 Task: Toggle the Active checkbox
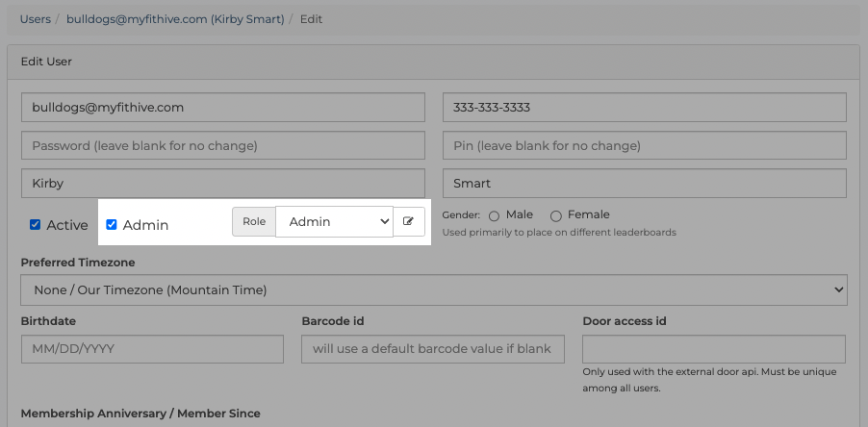(35, 225)
